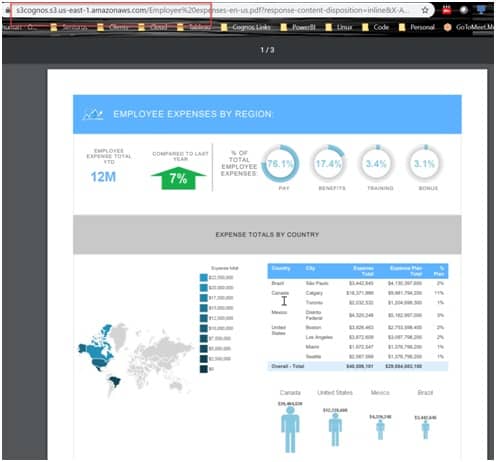Open the Cognos Links bookmark folder
This screenshot has width=496, height=462.
[246, 27]
